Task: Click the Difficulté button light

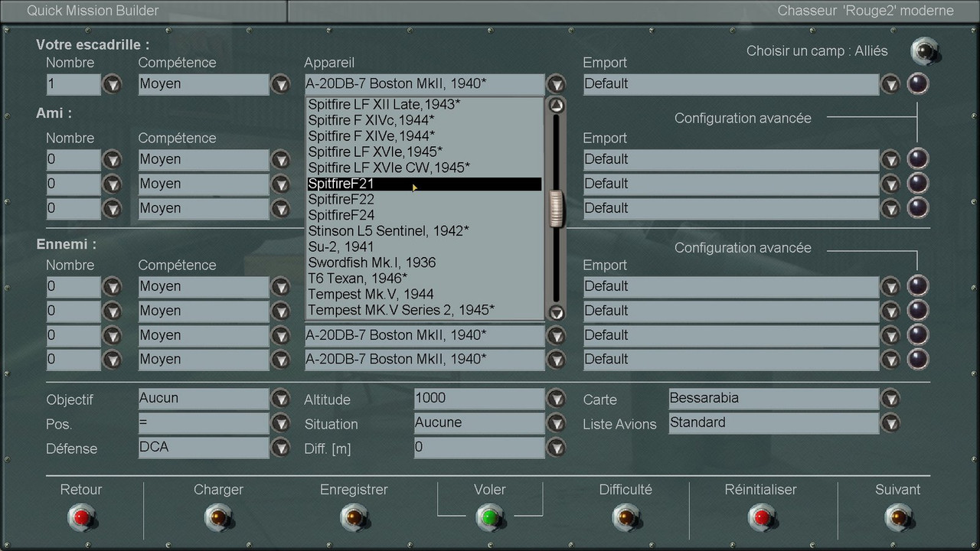Action: coord(626,518)
